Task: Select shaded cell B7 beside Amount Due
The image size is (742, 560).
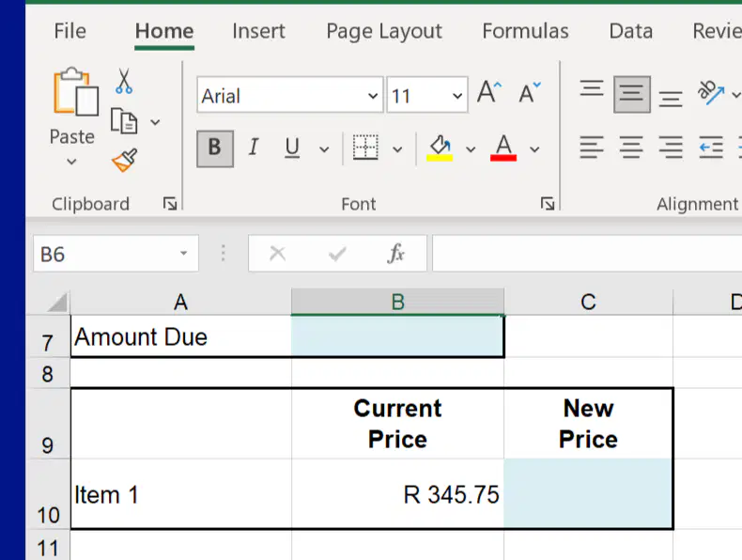Action: pyautogui.click(x=397, y=336)
